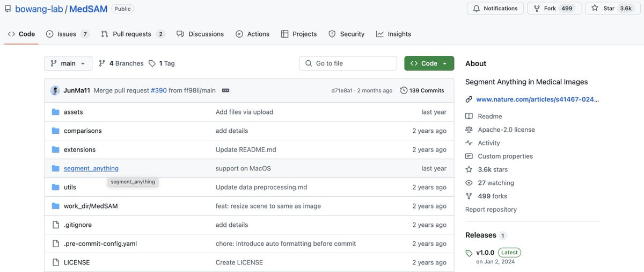Open the Projects tab
Viewport: 644px width, 272px height.
click(x=299, y=34)
